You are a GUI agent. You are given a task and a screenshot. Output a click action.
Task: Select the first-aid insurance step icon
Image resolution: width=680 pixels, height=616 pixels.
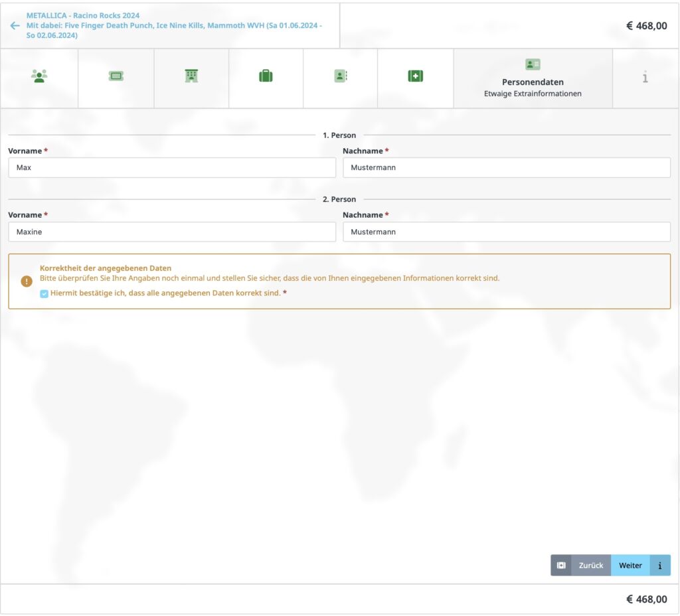415,76
